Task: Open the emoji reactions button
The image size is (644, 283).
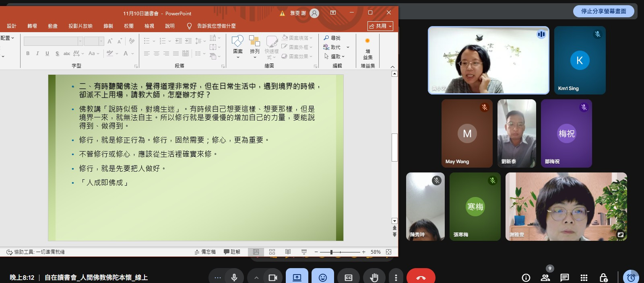Action: tap(322, 277)
